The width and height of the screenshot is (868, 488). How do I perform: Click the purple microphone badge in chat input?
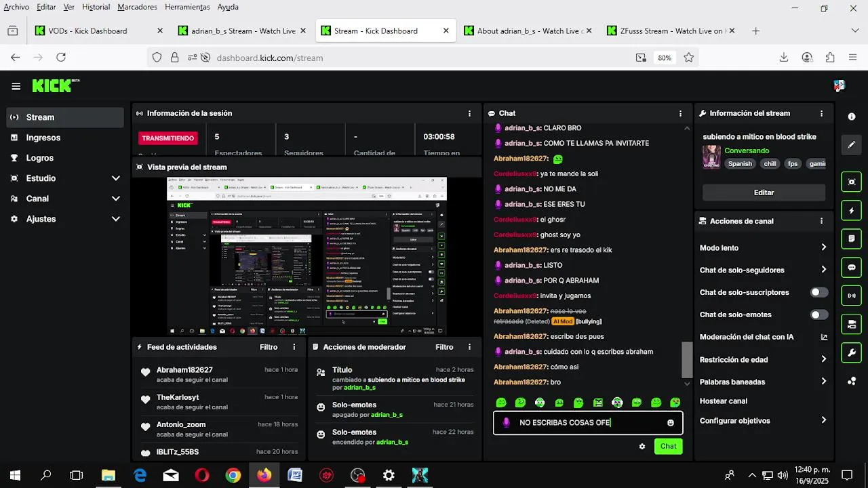click(x=506, y=423)
